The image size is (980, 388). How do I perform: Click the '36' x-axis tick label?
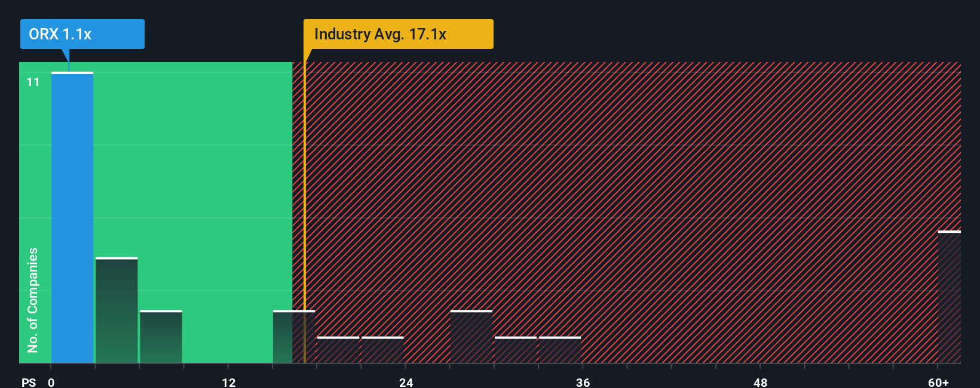tap(583, 383)
